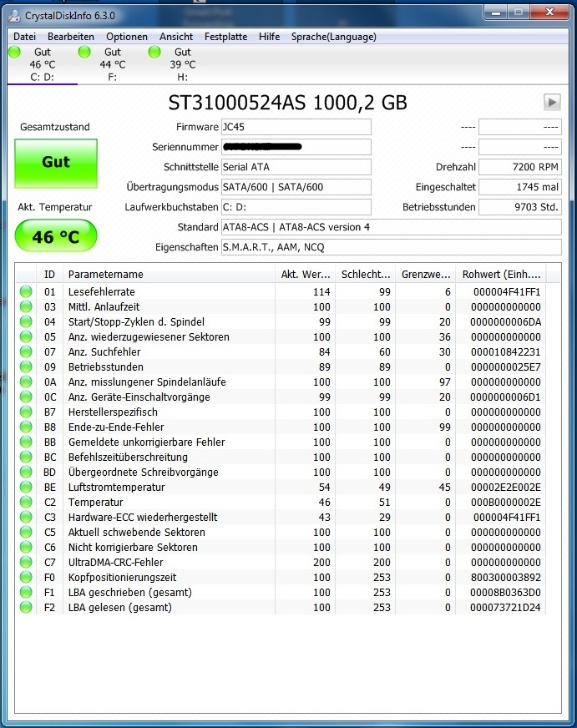Click status circle for Gemeldete unkorrigierbare Fehler
The image size is (577, 728).
point(26,442)
